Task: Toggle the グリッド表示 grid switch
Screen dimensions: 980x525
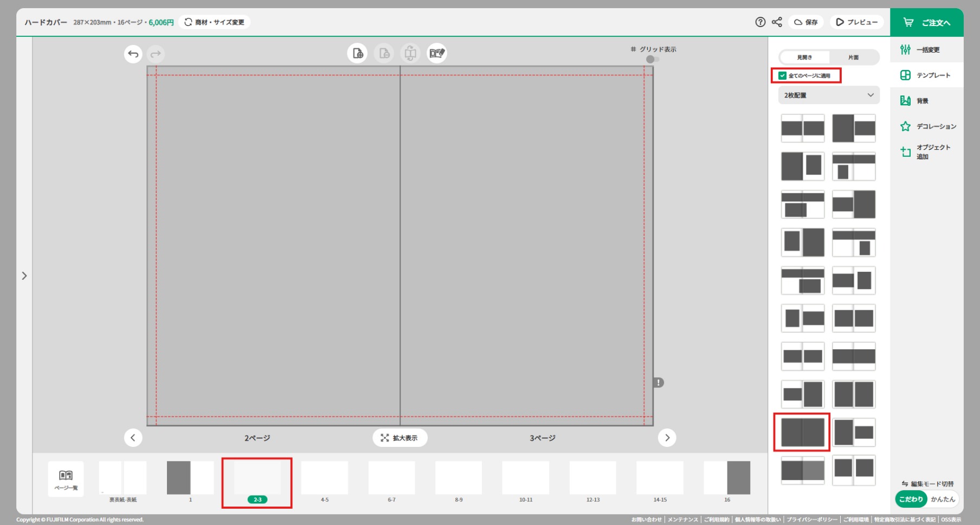Action: click(x=652, y=59)
